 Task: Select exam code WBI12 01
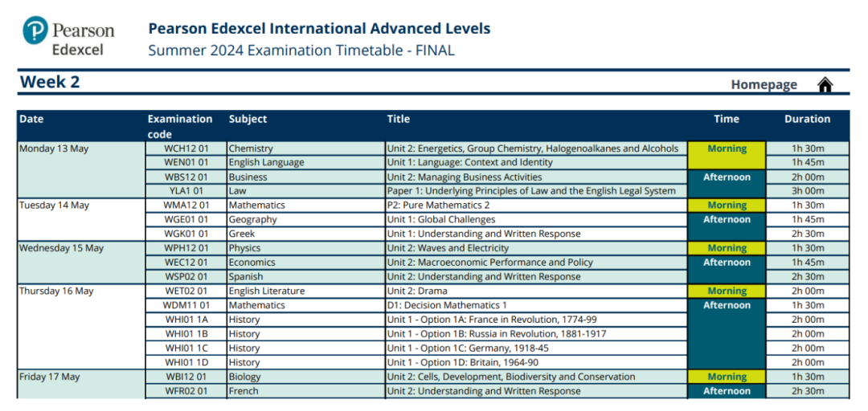(x=186, y=377)
